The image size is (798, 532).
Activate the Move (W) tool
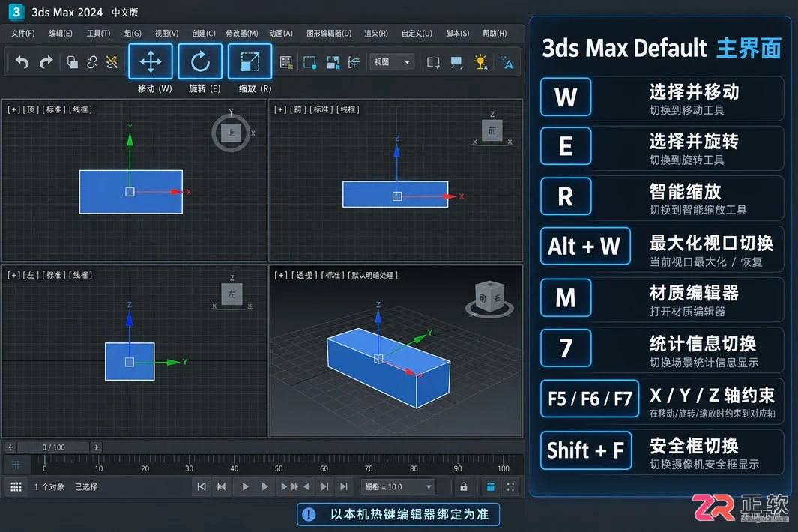point(151,61)
